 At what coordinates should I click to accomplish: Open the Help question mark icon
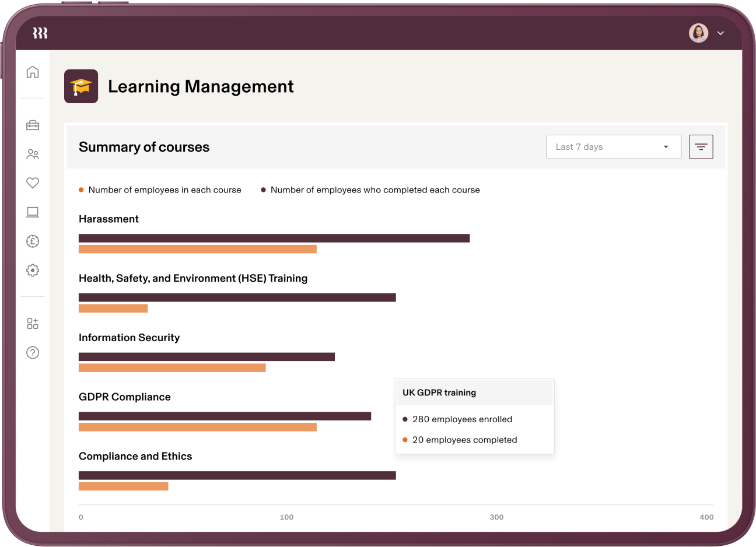point(33,352)
